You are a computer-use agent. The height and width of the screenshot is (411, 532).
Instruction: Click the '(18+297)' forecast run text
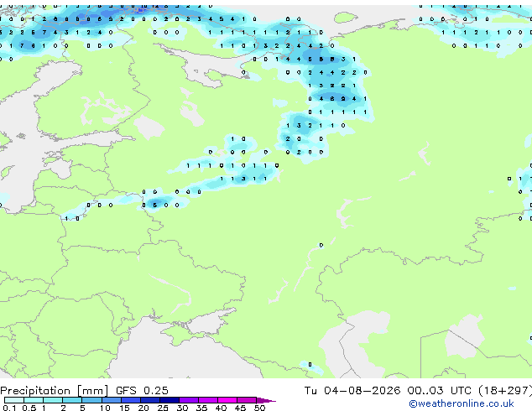(505, 391)
